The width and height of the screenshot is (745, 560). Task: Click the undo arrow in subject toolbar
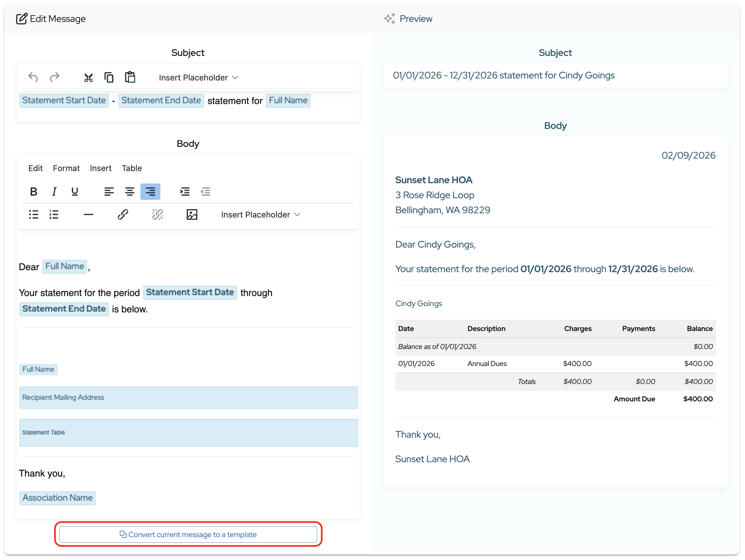point(33,78)
